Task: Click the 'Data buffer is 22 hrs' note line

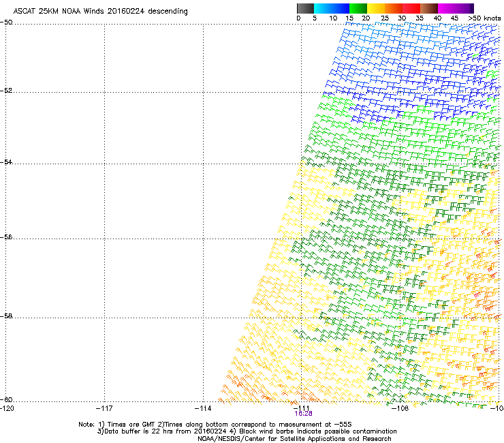Action: coord(247,431)
